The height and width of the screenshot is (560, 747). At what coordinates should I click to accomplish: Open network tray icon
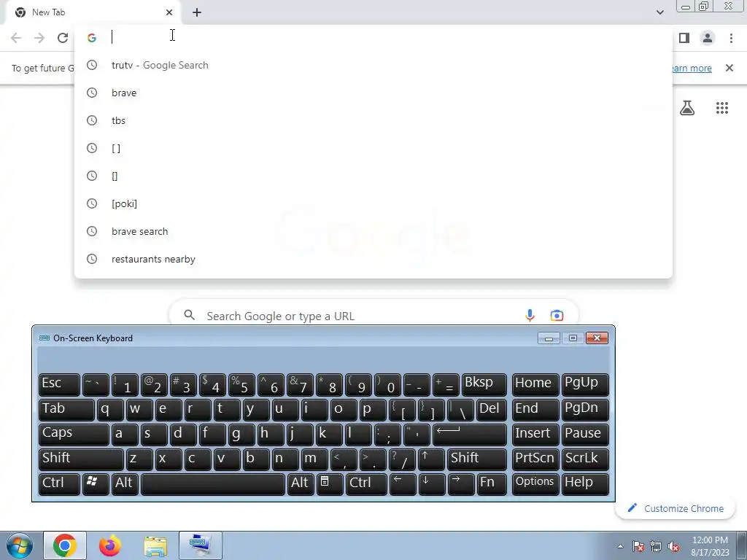coord(656,547)
